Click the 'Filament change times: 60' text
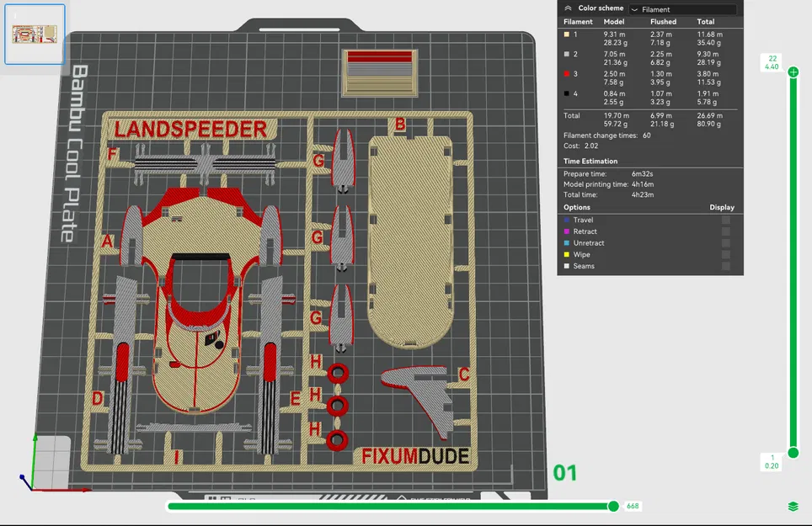This screenshot has width=812, height=526. pos(607,135)
